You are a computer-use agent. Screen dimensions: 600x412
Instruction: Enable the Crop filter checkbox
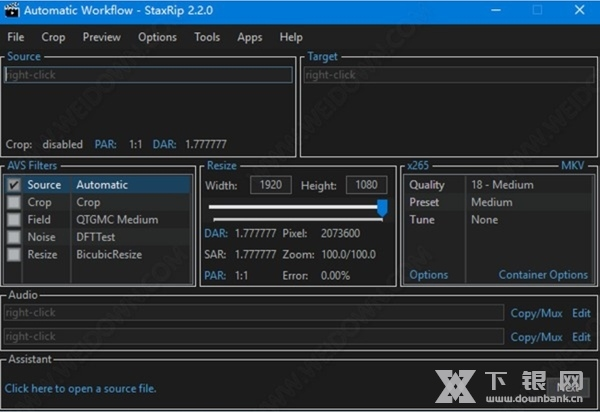point(14,202)
